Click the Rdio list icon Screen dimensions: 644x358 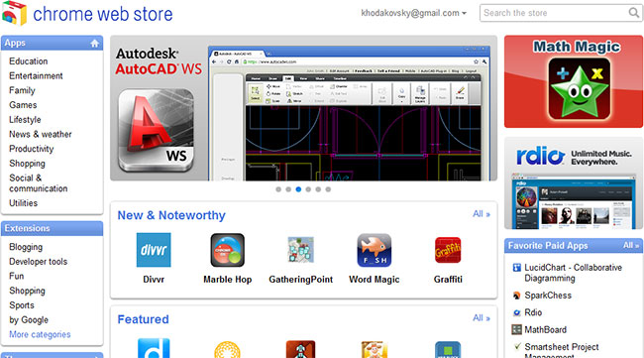click(x=516, y=312)
